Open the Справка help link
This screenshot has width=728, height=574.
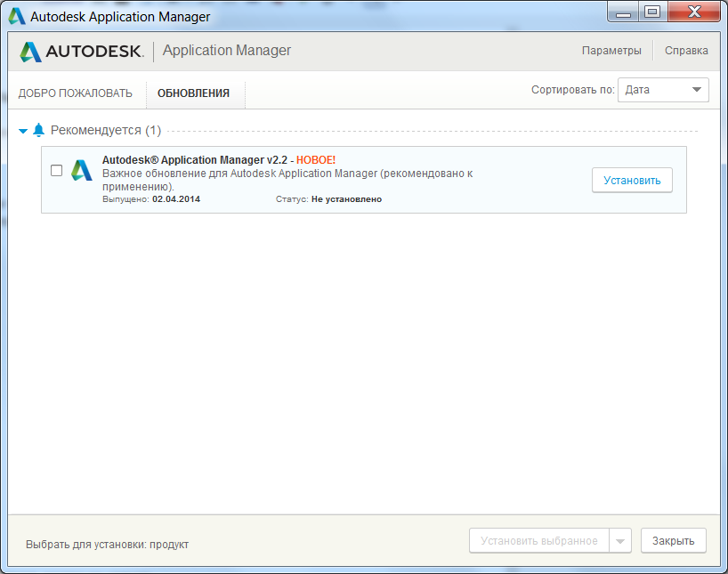tap(686, 51)
